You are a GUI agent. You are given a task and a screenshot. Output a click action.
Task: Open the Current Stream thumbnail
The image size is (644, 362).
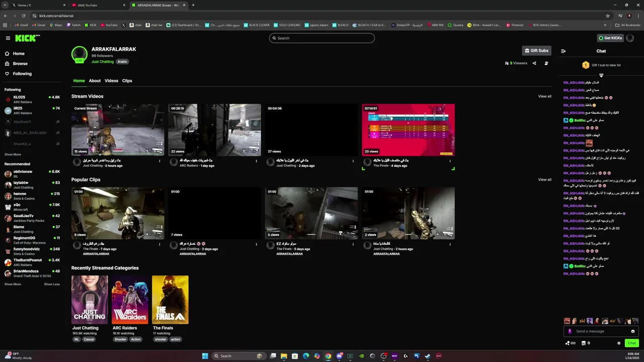[118, 130]
